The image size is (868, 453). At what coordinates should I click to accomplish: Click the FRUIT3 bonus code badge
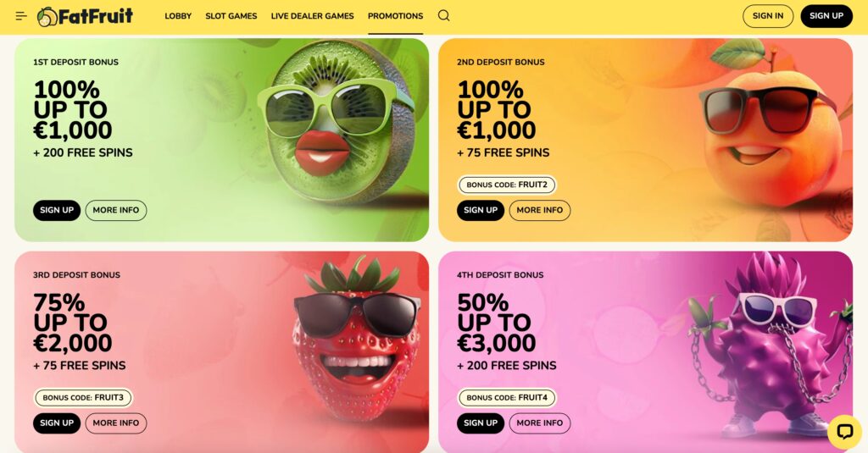point(83,398)
